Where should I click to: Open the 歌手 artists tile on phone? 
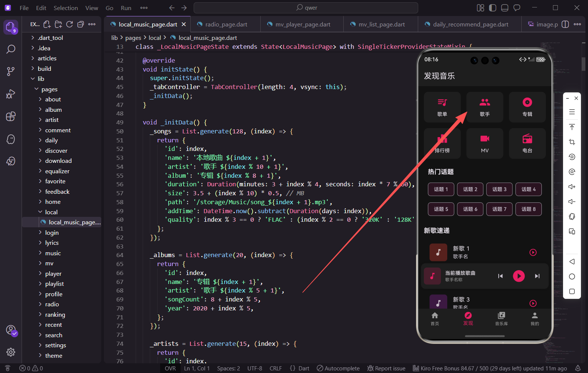485,107
